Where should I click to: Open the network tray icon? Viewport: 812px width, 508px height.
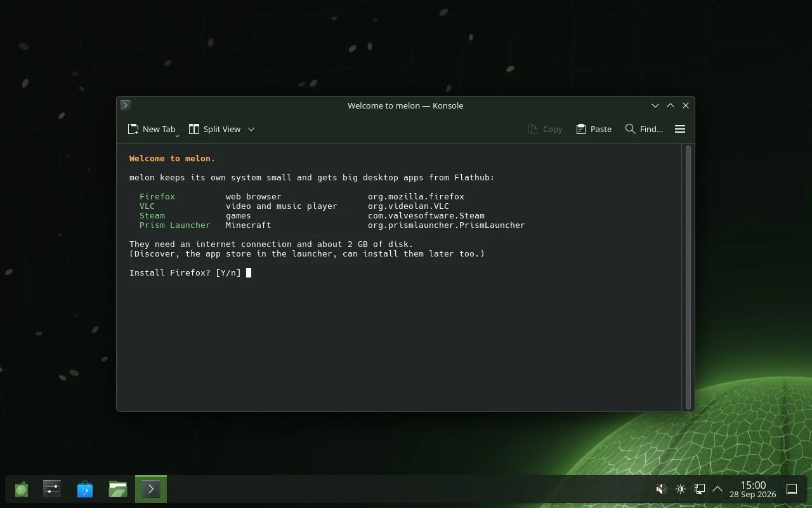[700, 489]
